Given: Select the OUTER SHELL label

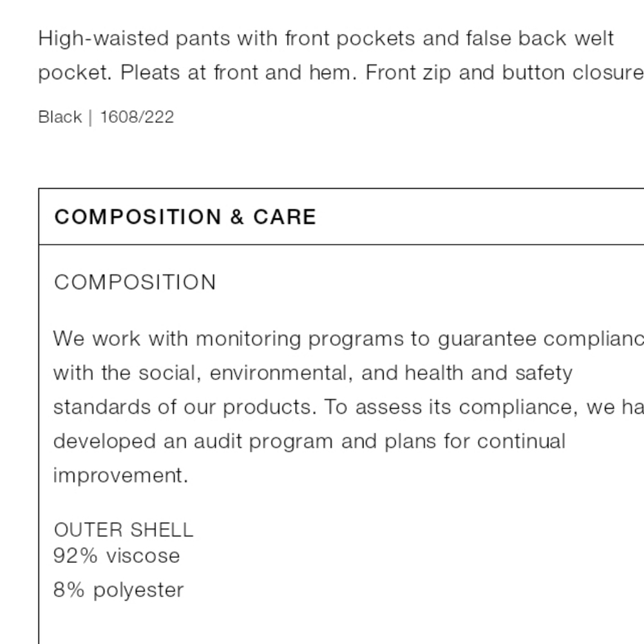Looking at the screenshot, I should (x=124, y=530).
